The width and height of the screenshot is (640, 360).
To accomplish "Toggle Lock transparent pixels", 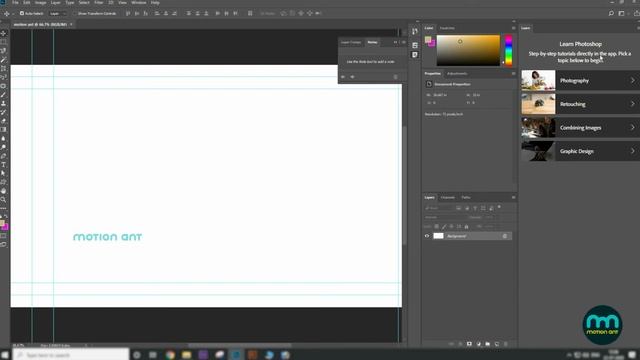I will click(436, 227).
